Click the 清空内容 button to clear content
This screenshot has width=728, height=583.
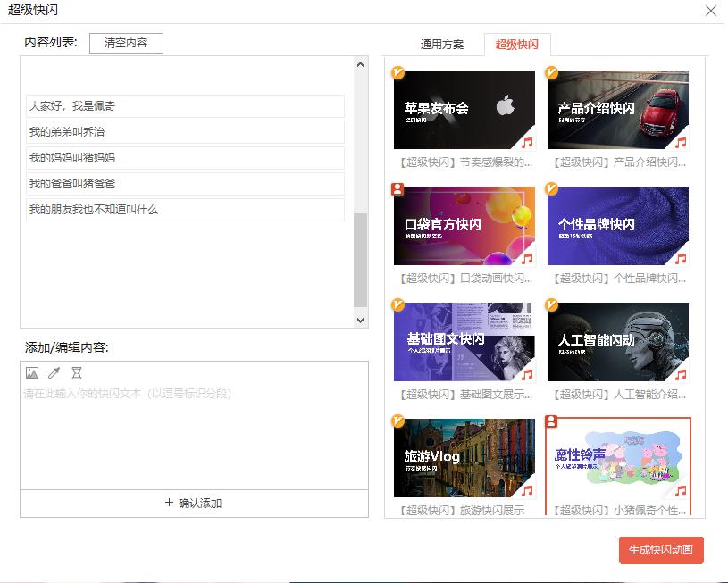point(126,42)
